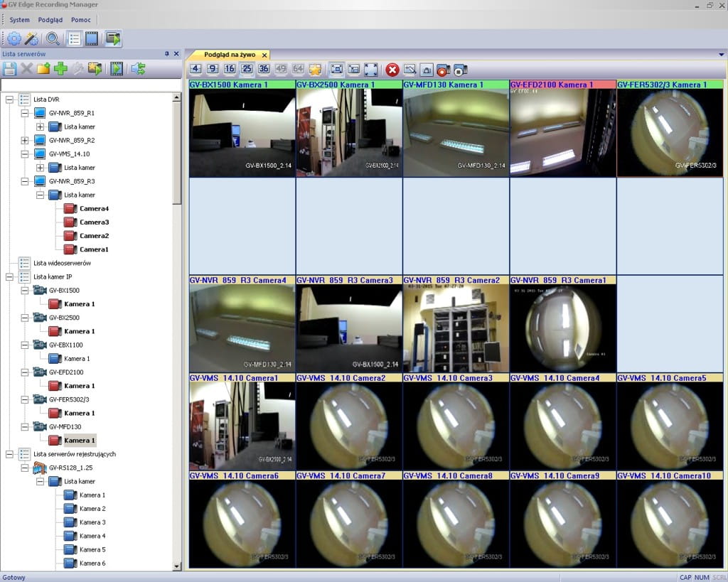Click the green plus add icon
Image resolution: width=728 pixels, height=582 pixels.
pos(61,68)
